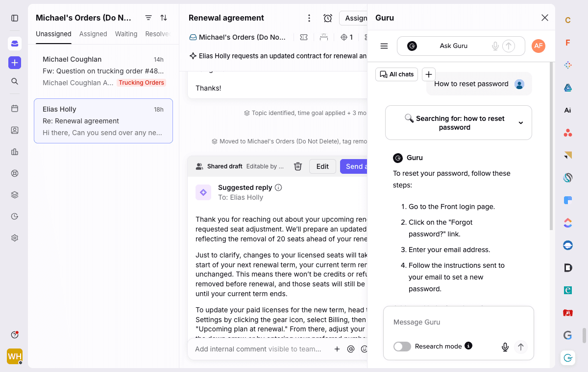Start voice input in the Message Guru box
The width and height of the screenshot is (588, 372).
505,347
